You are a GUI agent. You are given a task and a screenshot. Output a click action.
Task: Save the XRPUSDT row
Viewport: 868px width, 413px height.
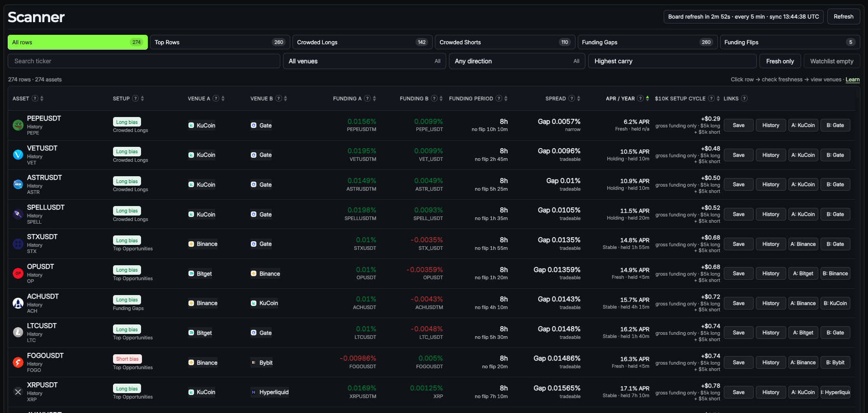(739, 392)
